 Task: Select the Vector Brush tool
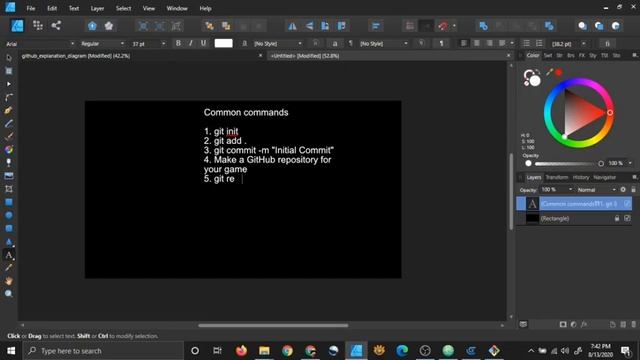coord(9,136)
